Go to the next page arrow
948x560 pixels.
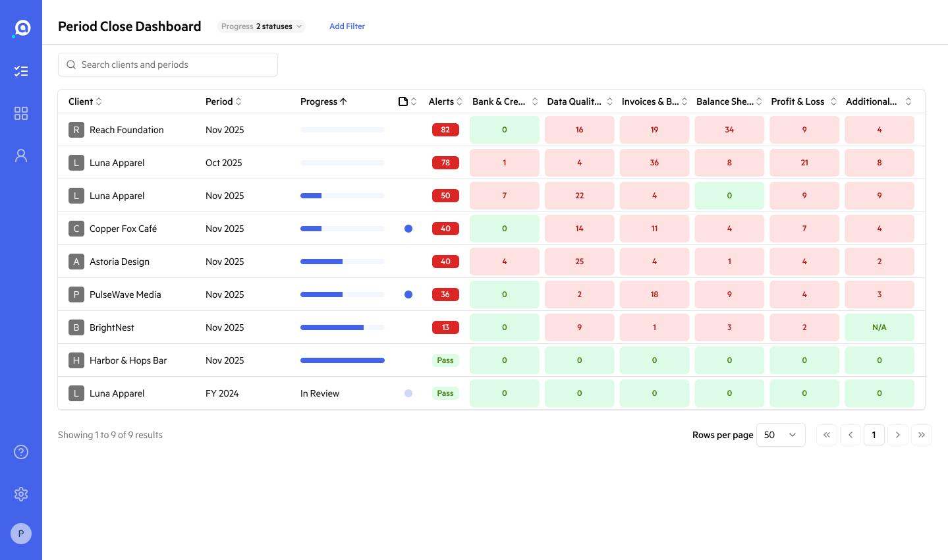pos(898,435)
